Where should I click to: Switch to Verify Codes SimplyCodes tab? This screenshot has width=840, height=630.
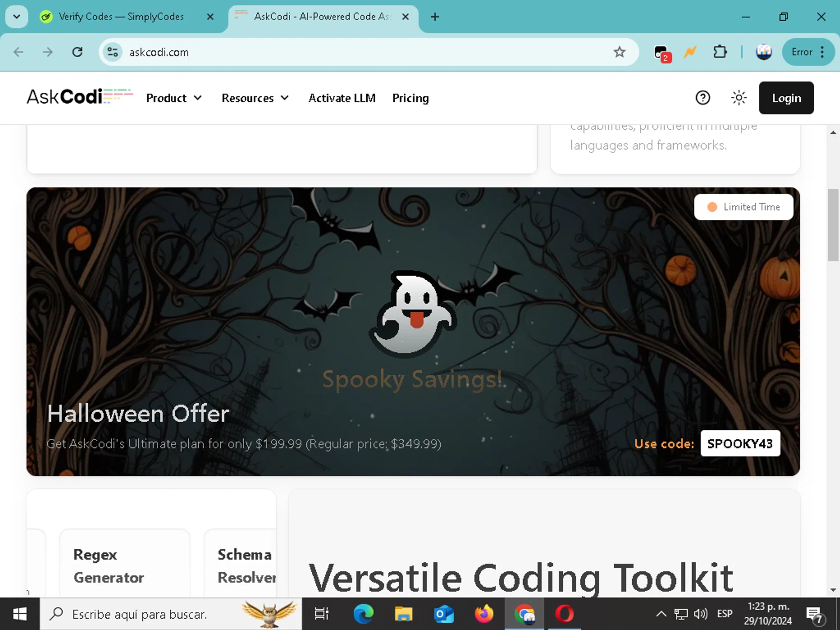click(x=121, y=17)
